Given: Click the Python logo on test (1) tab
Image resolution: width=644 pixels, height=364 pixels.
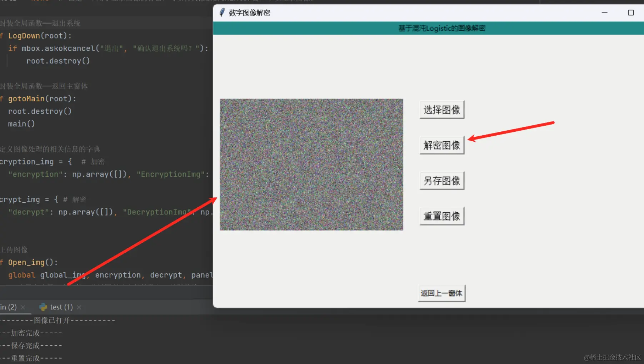Looking at the screenshot, I should pos(43,307).
